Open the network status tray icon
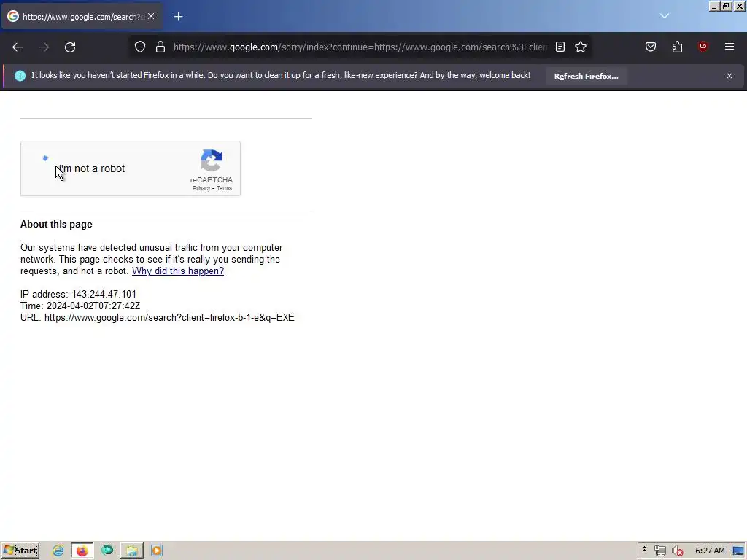Screen dimensions: 747x560 click(x=659, y=551)
